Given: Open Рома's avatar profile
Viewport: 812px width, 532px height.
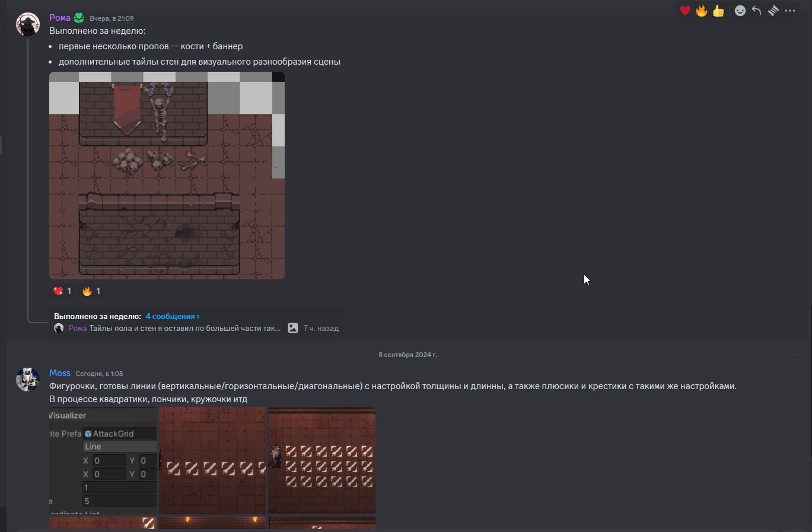Looking at the screenshot, I should (27, 24).
